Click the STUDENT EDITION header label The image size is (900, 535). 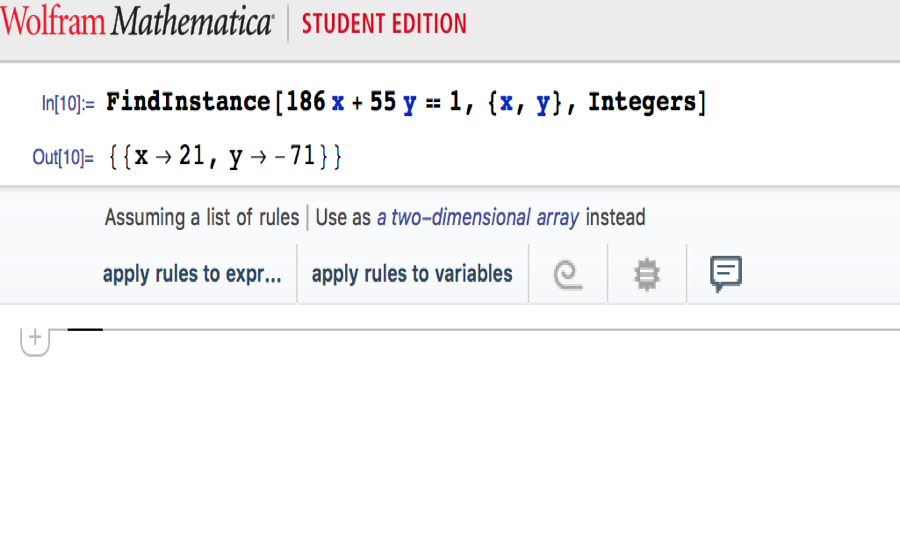click(384, 23)
